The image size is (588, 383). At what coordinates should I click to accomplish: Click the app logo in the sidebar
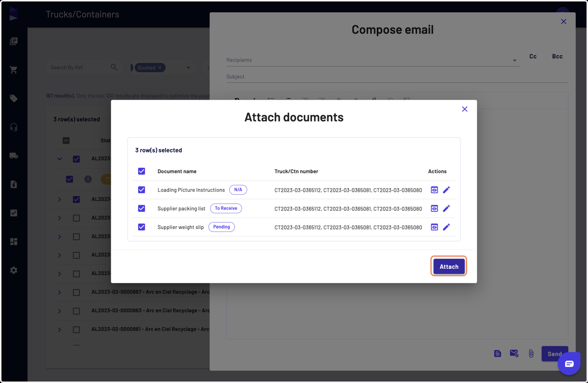[13, 14]
